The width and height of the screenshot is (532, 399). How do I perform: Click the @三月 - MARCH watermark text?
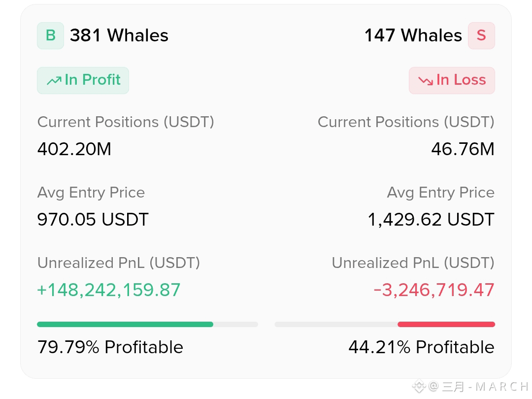pos(478,387)
